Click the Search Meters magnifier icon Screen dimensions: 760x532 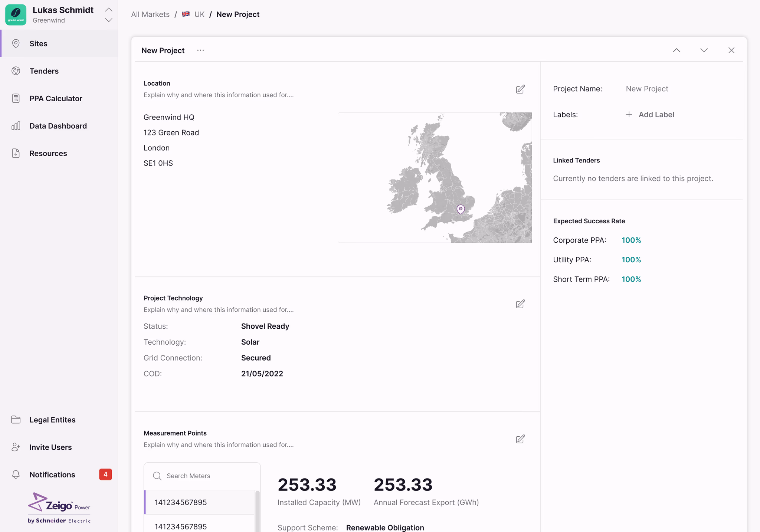157,476
